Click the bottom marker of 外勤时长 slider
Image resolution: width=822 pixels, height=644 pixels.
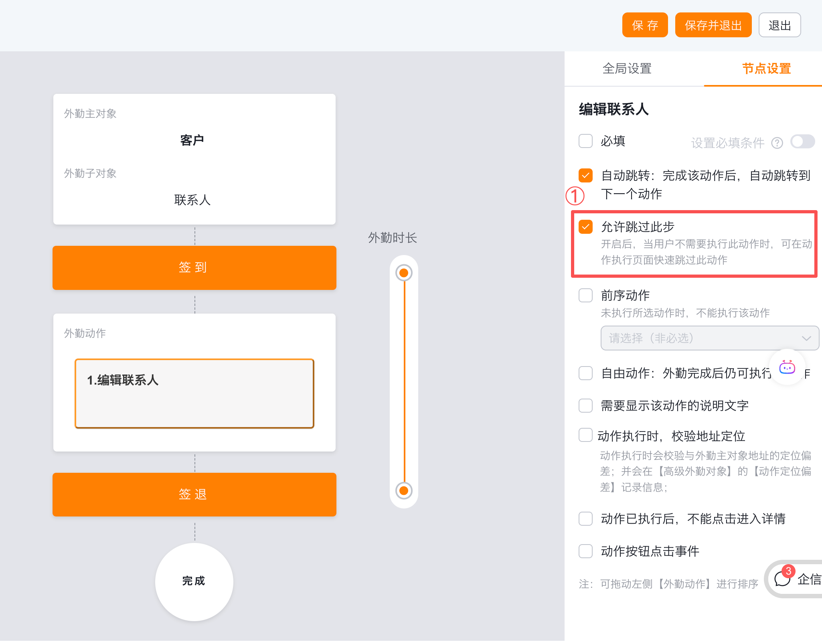(404, 490)
